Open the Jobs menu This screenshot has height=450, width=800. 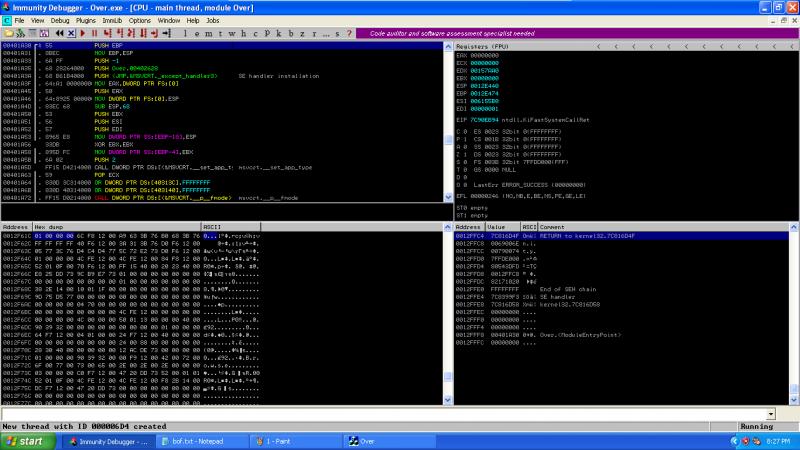(x=213, y=21)
